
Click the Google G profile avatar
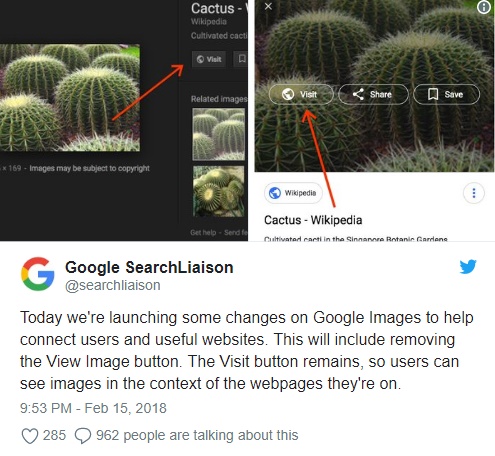(x=38, y=274)
